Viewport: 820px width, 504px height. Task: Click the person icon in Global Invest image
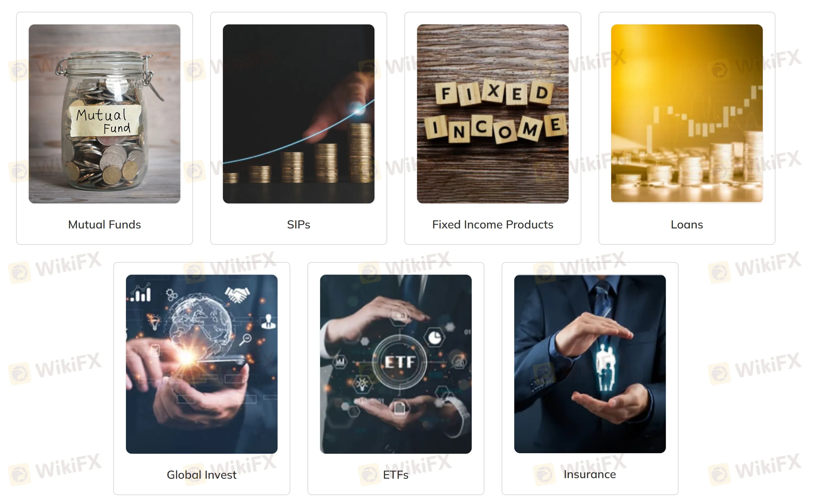click(x=268, y=321)
